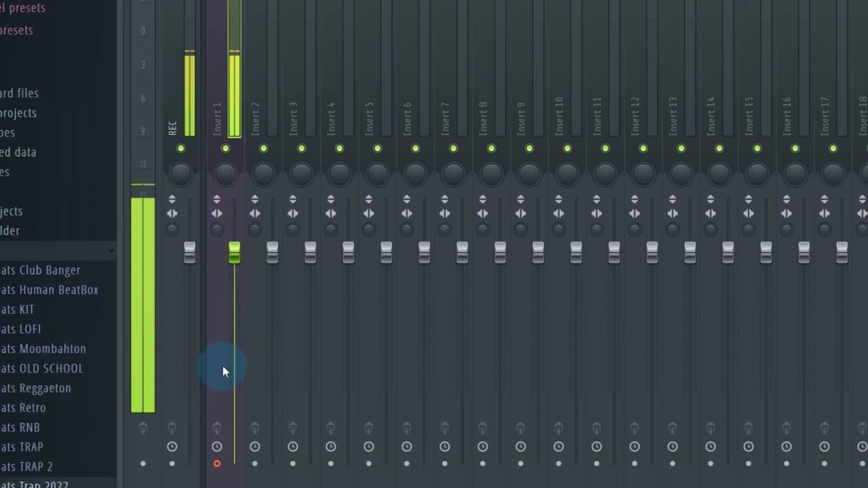Invert phase on Insert 8 track
Screen dimensions: 868x488
pyautogui.click(x=483, y=199)
